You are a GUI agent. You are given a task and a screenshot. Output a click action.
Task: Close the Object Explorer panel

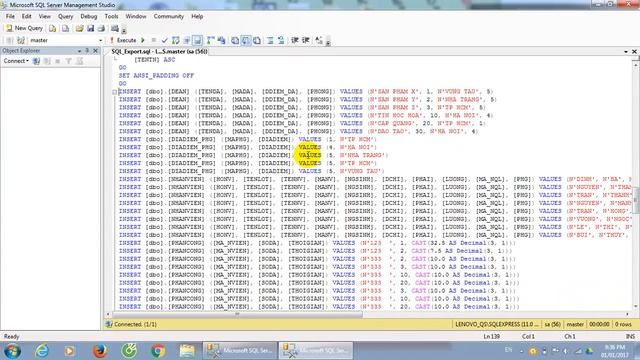pyautogui.click(x=96, y=51)
